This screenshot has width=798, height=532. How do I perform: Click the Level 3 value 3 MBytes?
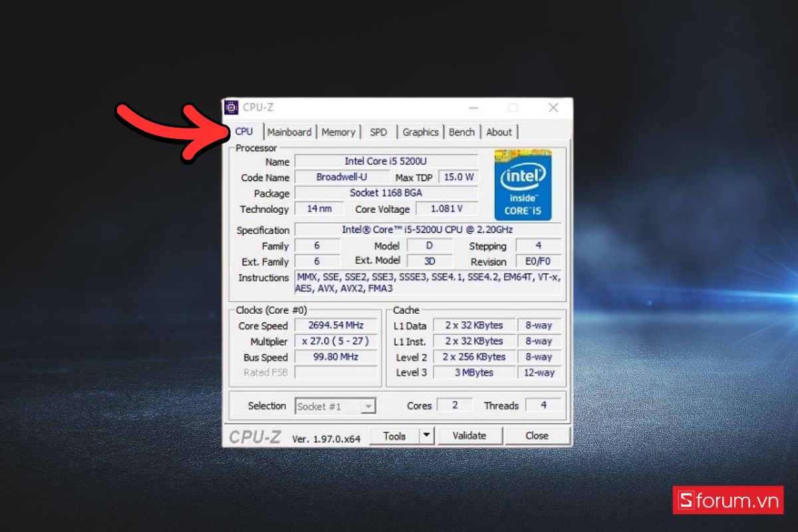pos(474,372)
